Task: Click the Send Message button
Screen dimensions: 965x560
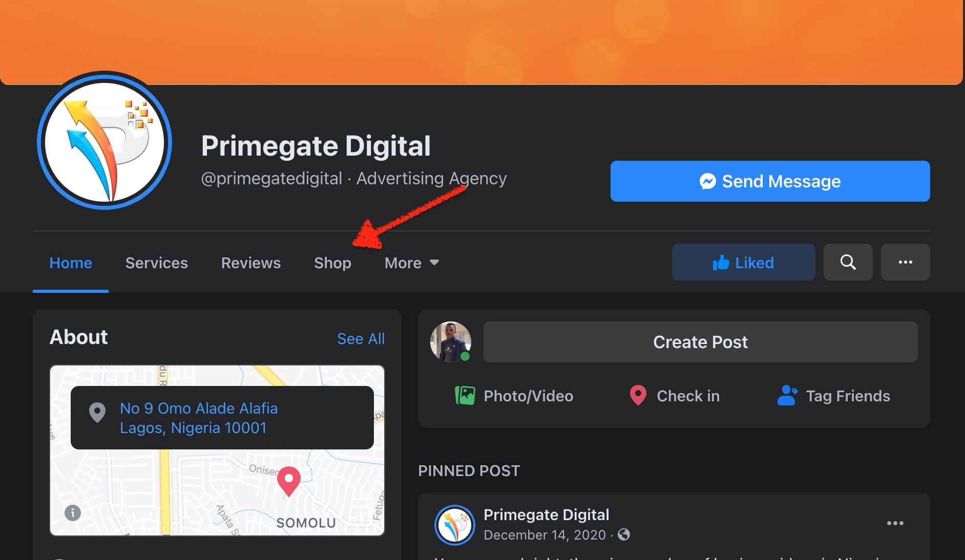Action: (770, 181)
